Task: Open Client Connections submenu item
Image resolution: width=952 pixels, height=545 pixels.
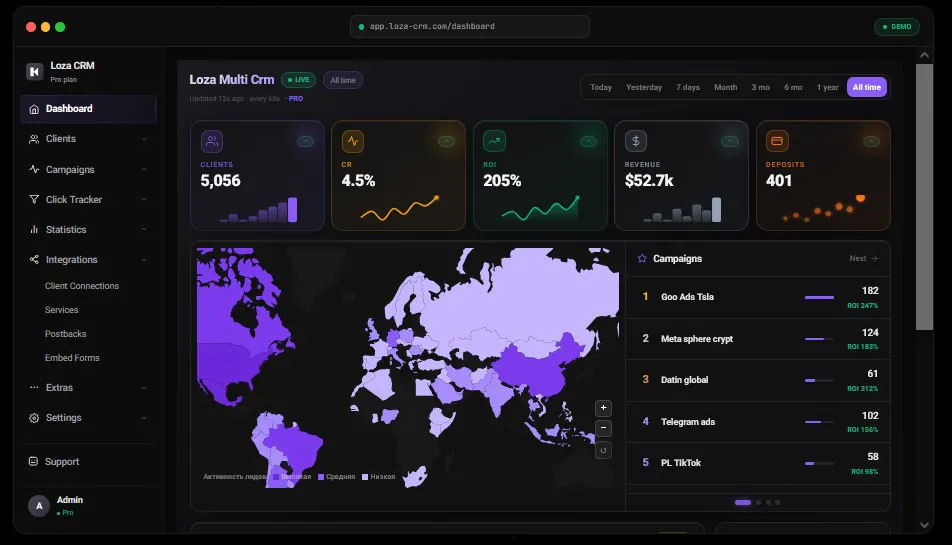Action: [x=81, y=286]
